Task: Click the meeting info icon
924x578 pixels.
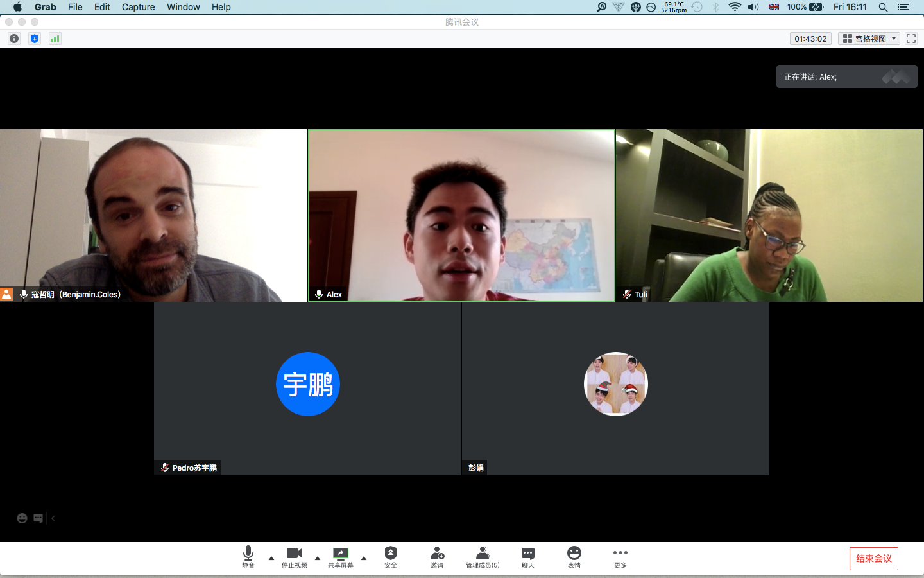Action: pos(14,39)
